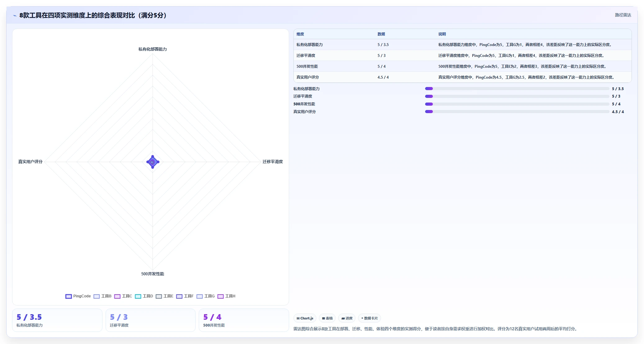Click the 数据 column header
The height and width of the screenshot is (344, 644).
coord(381,34)
